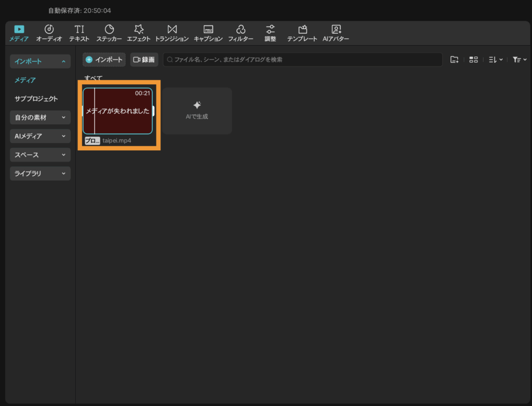532x406 pixels.
Task: Open the AIアバター tab
Action: 336,33
